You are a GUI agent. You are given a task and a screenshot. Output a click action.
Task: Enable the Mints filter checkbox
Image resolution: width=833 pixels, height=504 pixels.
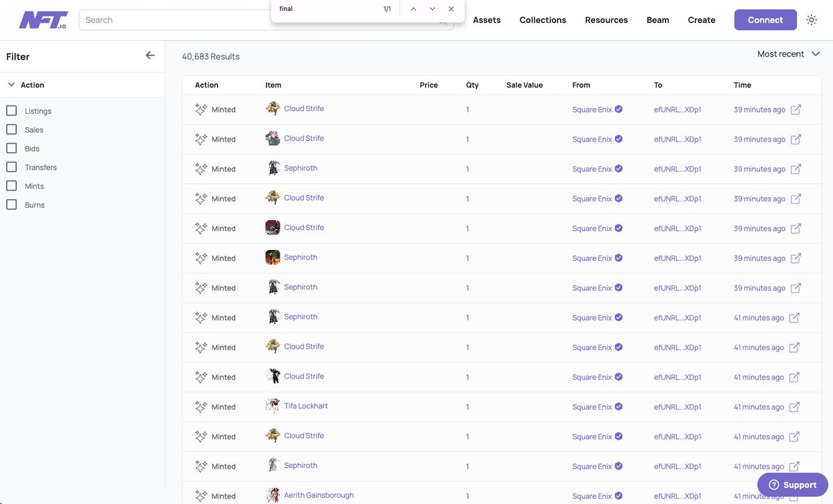pos(11,185)
